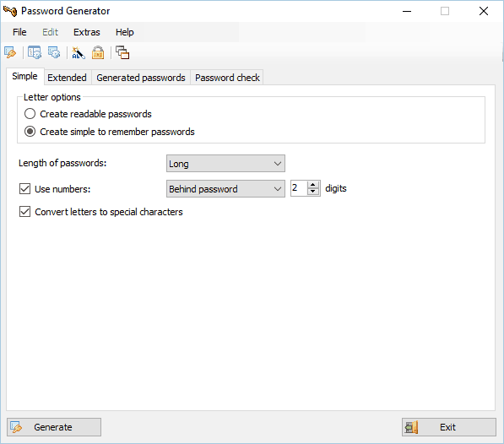The width and height of the screenshot is (504, 444).
Task: Click inside the digits number field
Action: (299, 188)
